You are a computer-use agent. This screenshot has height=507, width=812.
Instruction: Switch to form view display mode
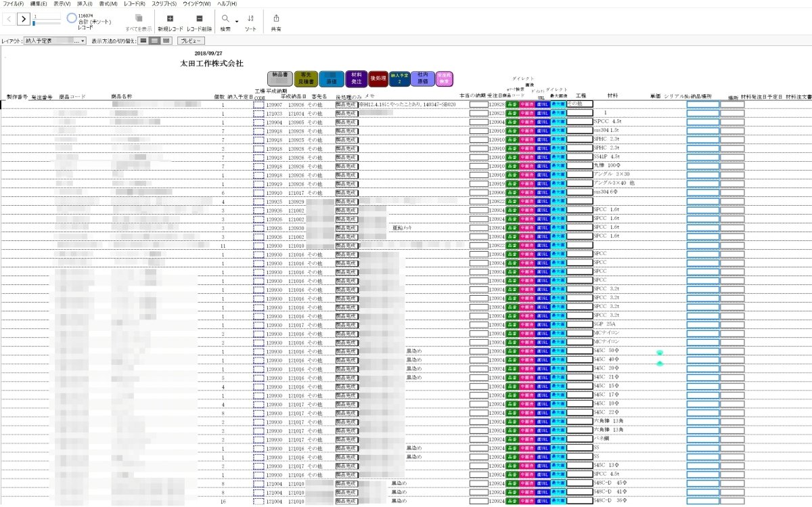pyautogui.click(x=143, y=41)
